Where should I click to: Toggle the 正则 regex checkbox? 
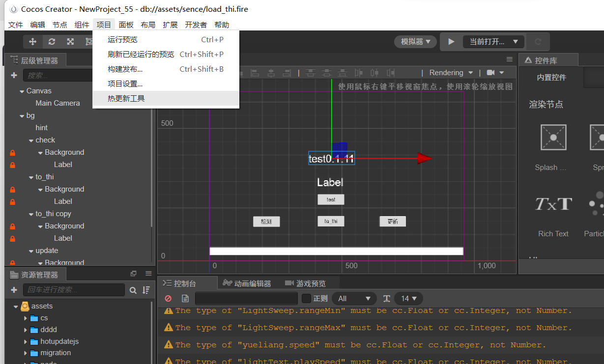pos(306,298)
